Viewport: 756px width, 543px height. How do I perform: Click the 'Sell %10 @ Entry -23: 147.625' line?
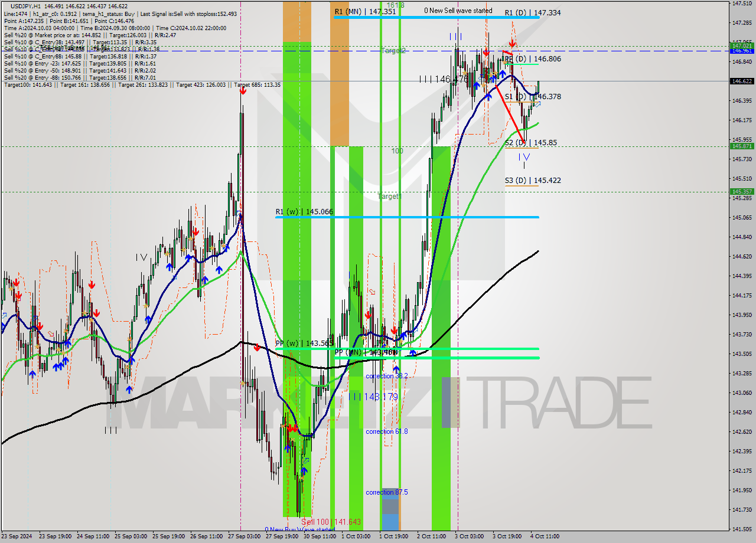(80, 63)
